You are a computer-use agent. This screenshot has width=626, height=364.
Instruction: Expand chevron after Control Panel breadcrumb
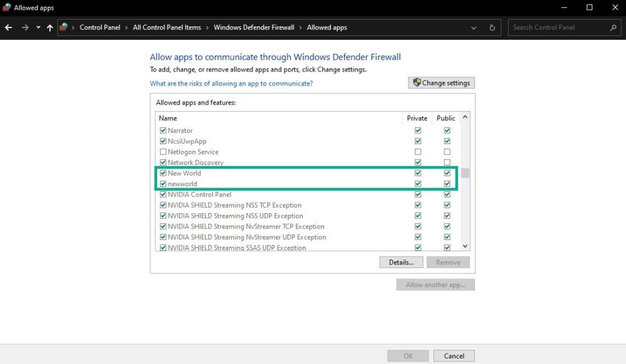pos(127,27)
